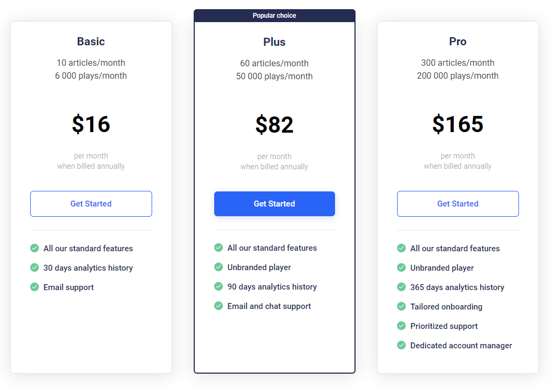Click checkmark icon beside Email support
The width and height of the screenshot is (553, 392).
(x=35, y=287)
